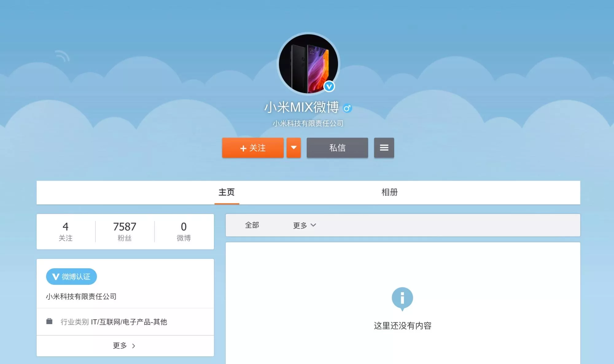Expand 更多 profile details at card bottom
The height and width of the screenshot is (364, 614).
point(125,346)
